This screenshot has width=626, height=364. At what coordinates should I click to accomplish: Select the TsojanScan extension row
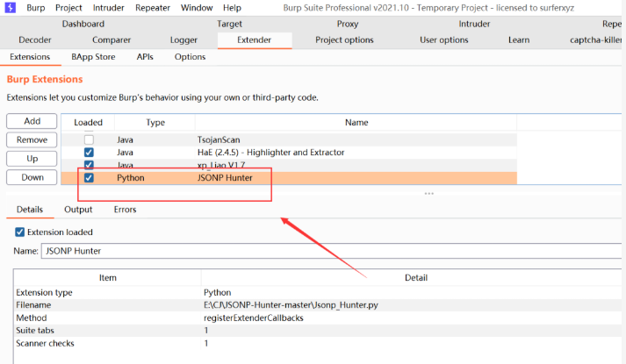click(x=289, y=139)
